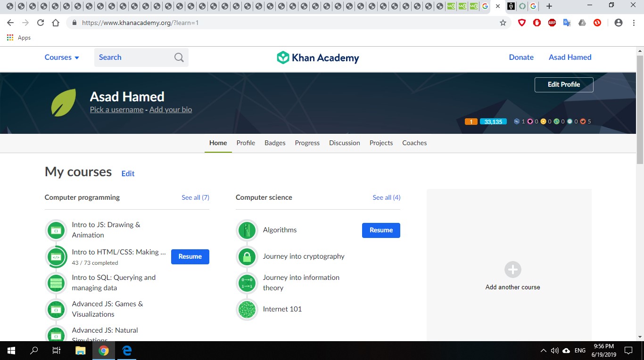Open Journey into cryptography course
Screen dimensions: 644x360
(x=304, y=257)
